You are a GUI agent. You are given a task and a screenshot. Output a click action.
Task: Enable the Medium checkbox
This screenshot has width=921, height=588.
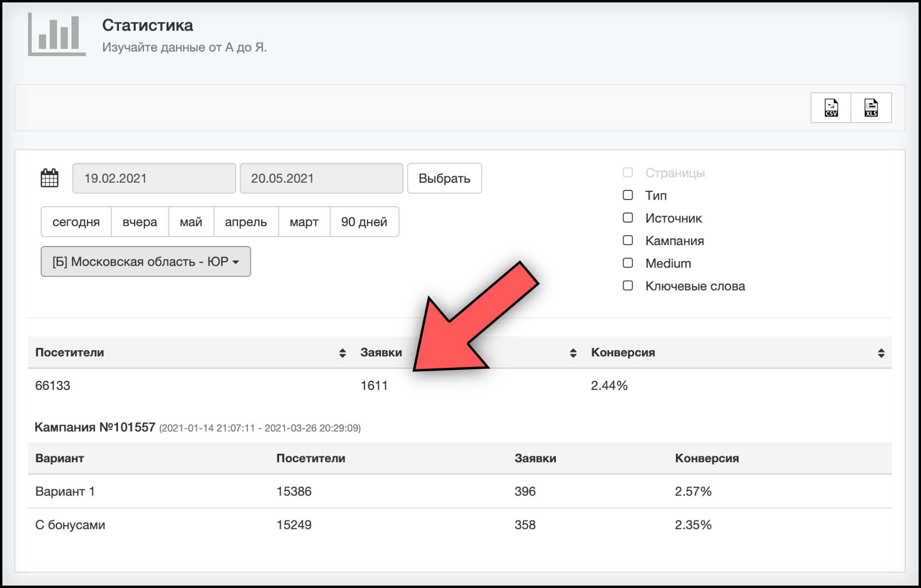(x=627, y=263)
